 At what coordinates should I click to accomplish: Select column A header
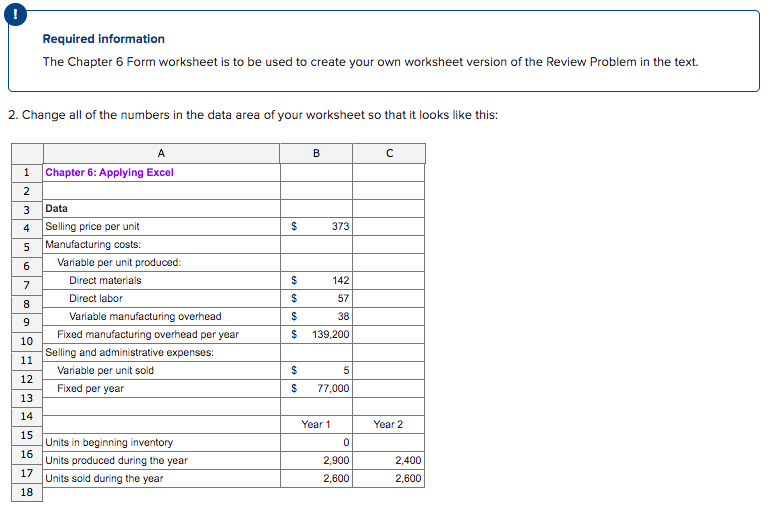(161, 153)
